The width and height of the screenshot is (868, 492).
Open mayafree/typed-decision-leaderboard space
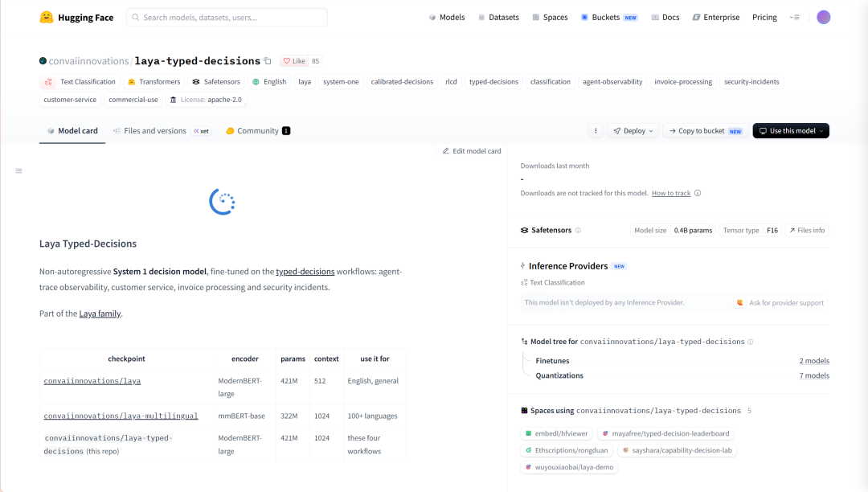[x=665, y=433]
